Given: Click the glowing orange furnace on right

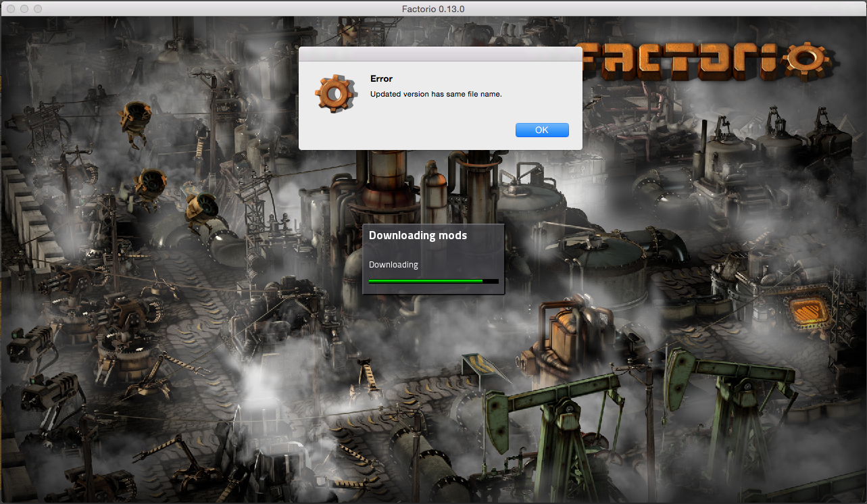Looking at the screenshot, I should pos(808,313).
